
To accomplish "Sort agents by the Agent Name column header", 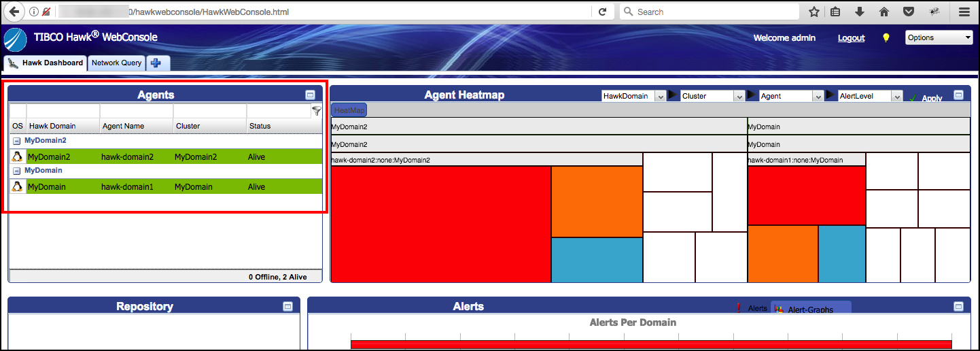I will (136, 126).
